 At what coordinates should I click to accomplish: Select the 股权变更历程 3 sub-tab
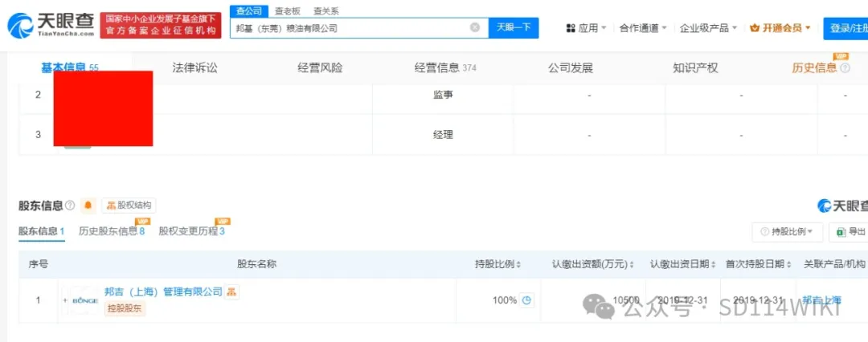point(191,230)
